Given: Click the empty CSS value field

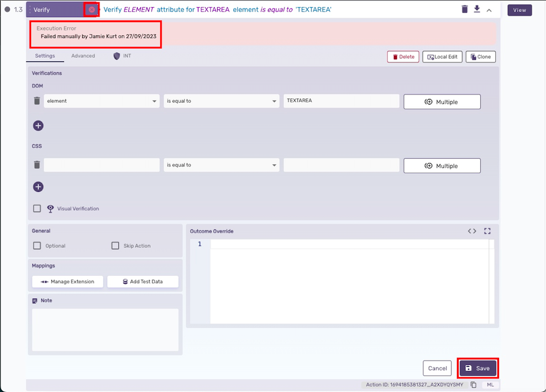Looking at the screenshot, I should coord(342,165).
